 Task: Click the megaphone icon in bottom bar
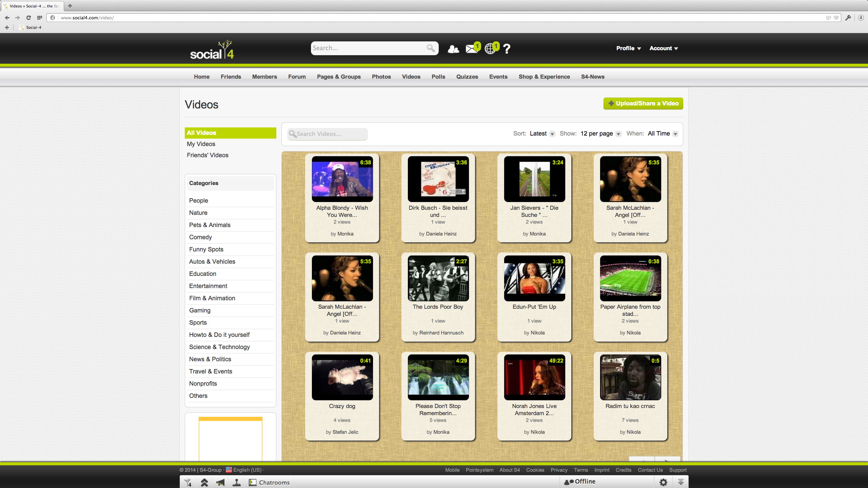[220, 482]
